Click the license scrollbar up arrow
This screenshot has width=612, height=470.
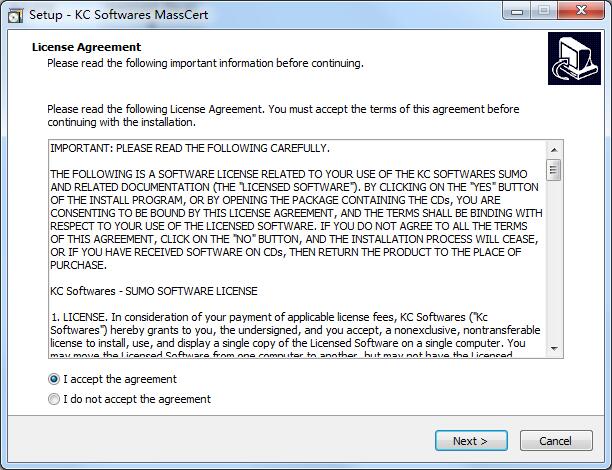pos(553,148)
